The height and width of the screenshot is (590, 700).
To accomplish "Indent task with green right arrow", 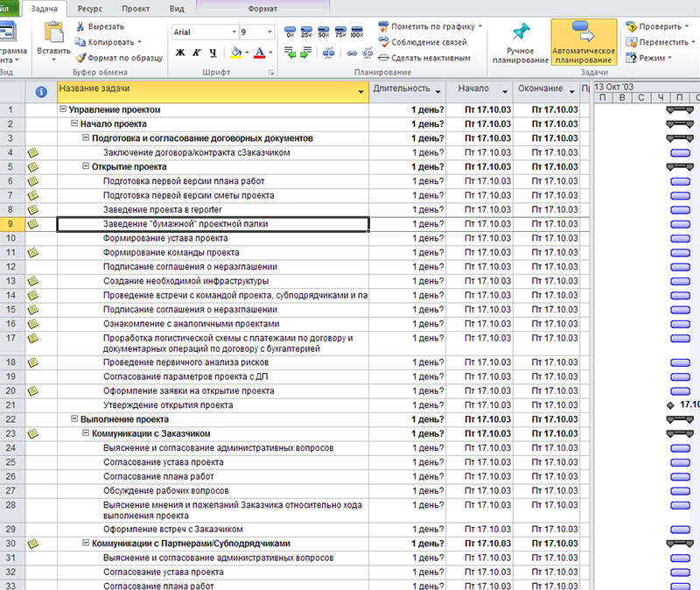I will [305, 54].
